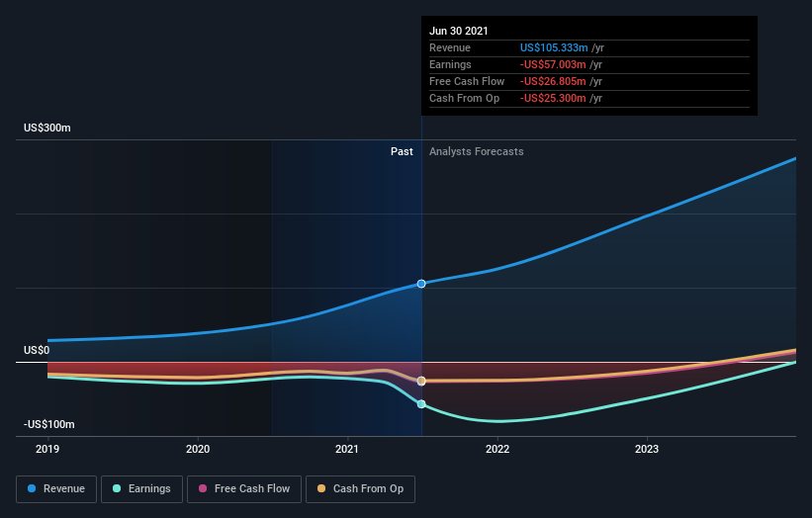Click the Earnings row label in tooltip

coord(451,64)
